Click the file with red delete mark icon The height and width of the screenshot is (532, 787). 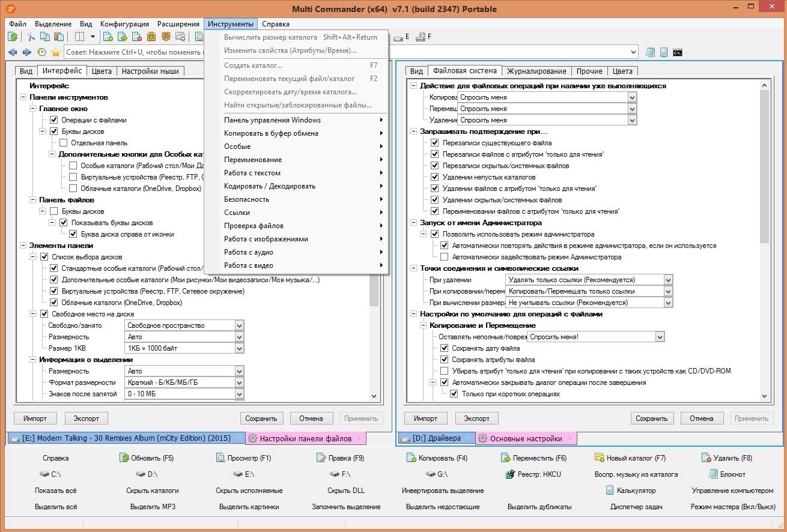pyautogui.click(x=137, y=37)
